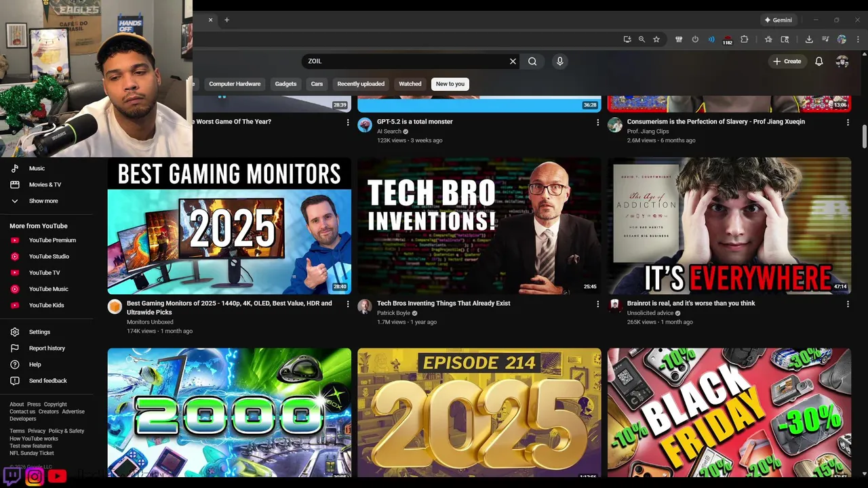Click the extension showing the 1182 badge

(x=727, y=40)
